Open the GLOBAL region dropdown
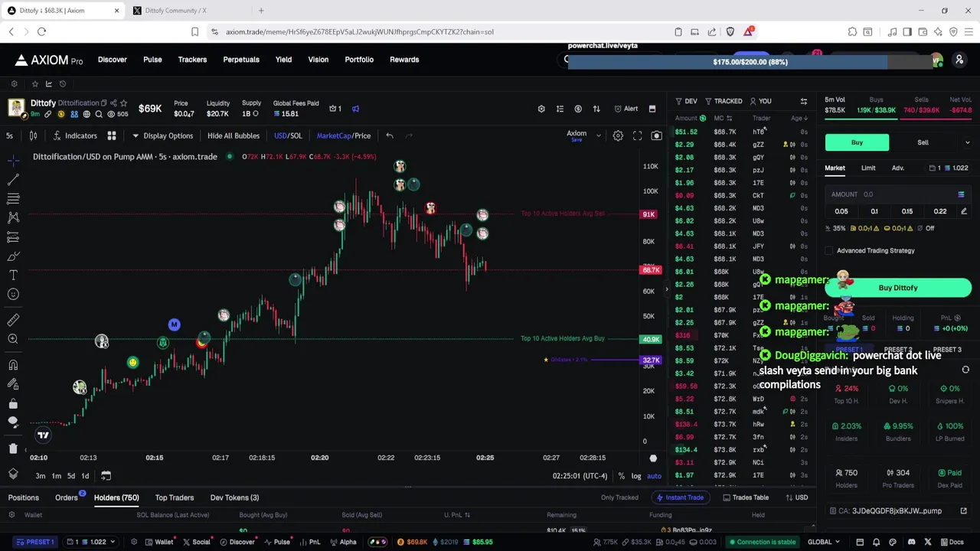 [824, 542]
